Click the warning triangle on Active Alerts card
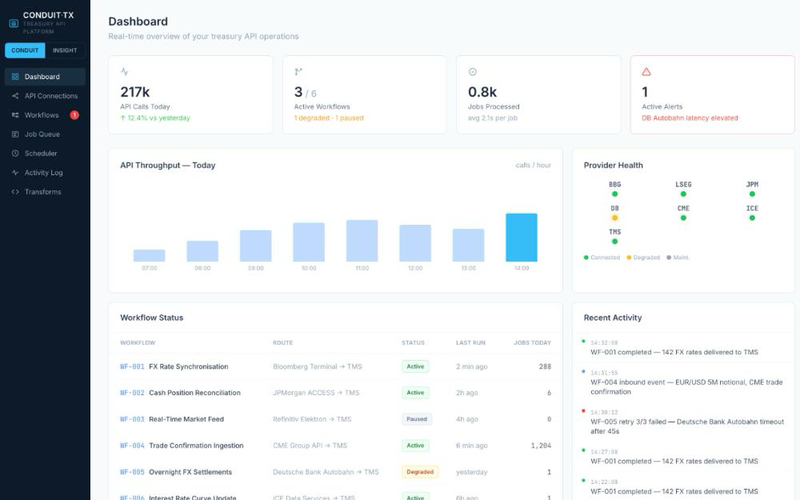 646,71
